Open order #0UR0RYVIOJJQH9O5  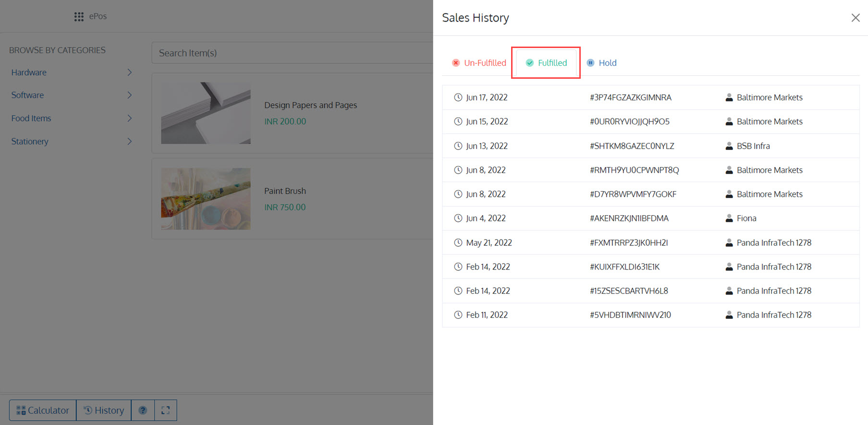point(629,121)
